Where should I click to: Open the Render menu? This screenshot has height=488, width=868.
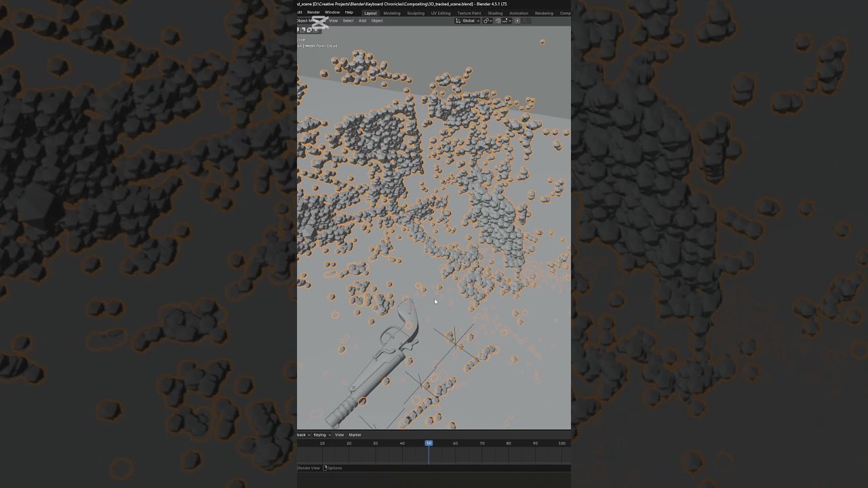[x=313, y=12]
